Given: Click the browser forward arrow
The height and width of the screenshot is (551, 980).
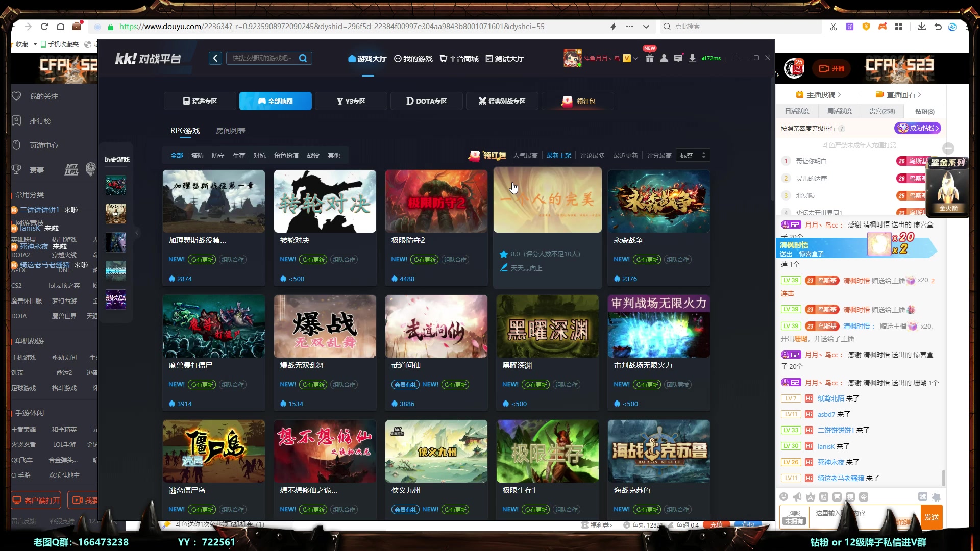Looking at the screenshot, I should coord(28,27).
